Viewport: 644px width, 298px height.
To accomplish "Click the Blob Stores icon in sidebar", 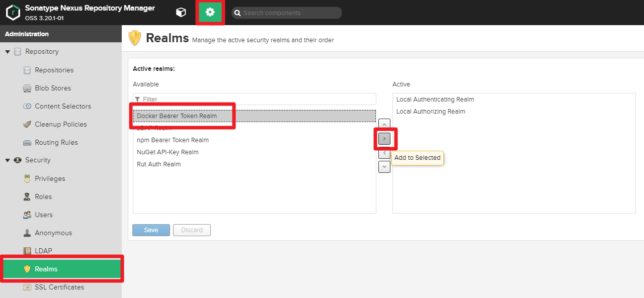I will [26, 88].
